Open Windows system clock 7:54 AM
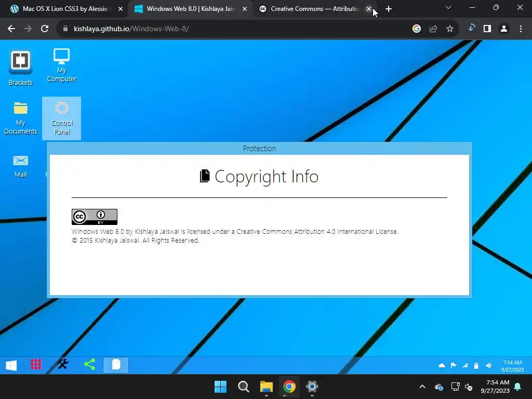 coord(495,387)
